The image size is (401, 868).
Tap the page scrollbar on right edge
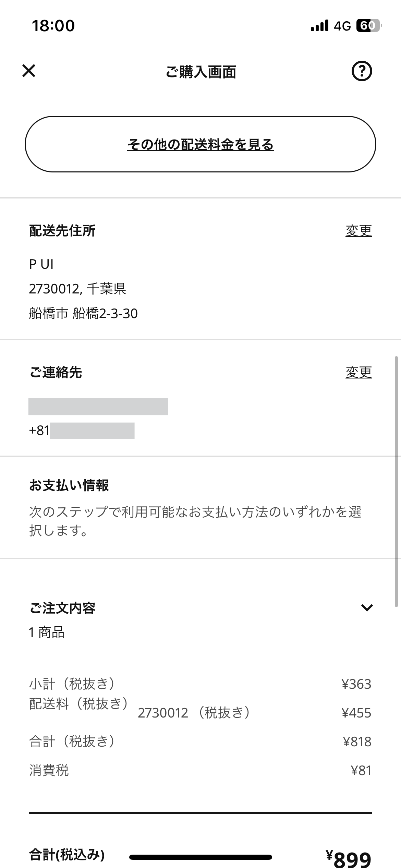click(397, 480)
